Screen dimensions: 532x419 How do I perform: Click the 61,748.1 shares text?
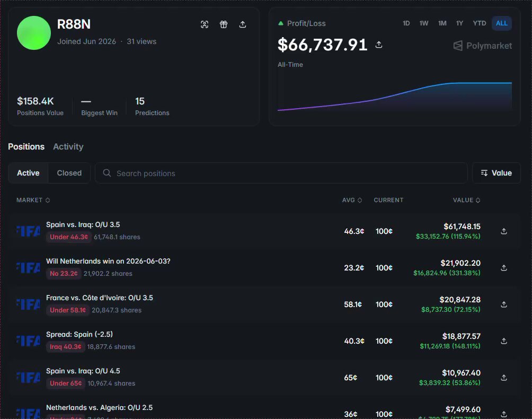click(x=117, y=237)
